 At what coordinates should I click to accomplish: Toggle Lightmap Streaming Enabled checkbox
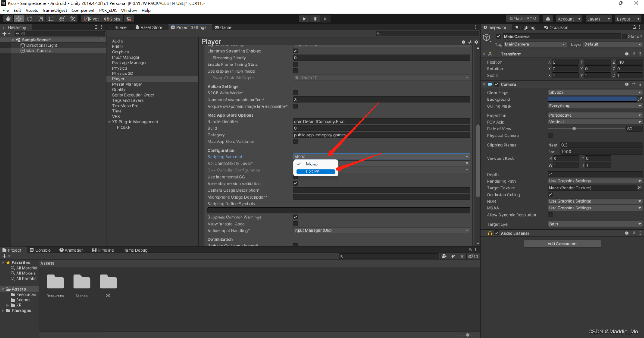295,51
